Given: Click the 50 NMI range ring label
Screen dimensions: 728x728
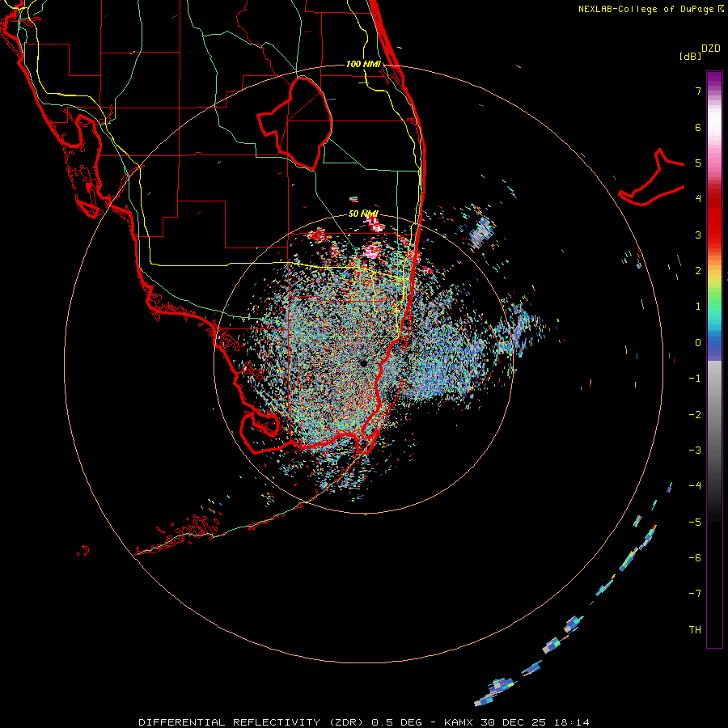Looking at the screenshot, I should (x=363, y=214).
